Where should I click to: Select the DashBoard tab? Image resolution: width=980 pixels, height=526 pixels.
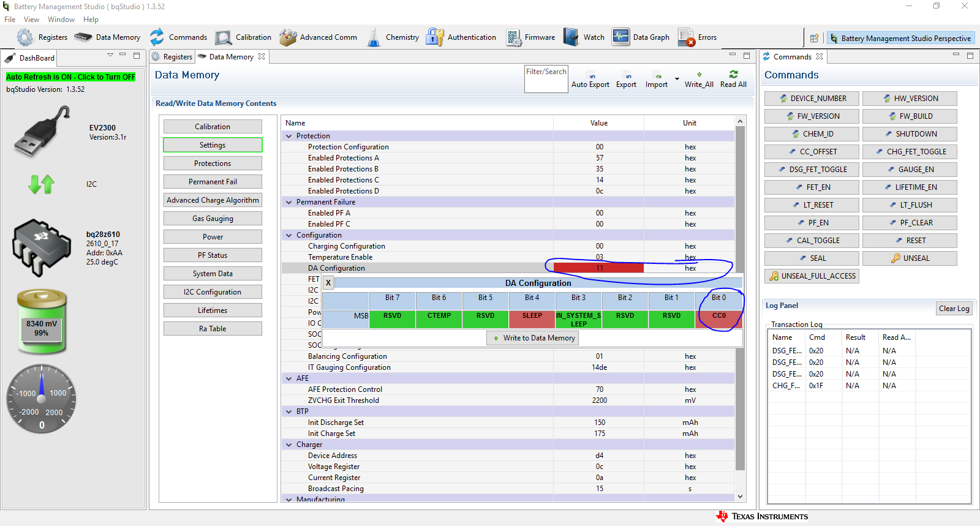(30, 58)
